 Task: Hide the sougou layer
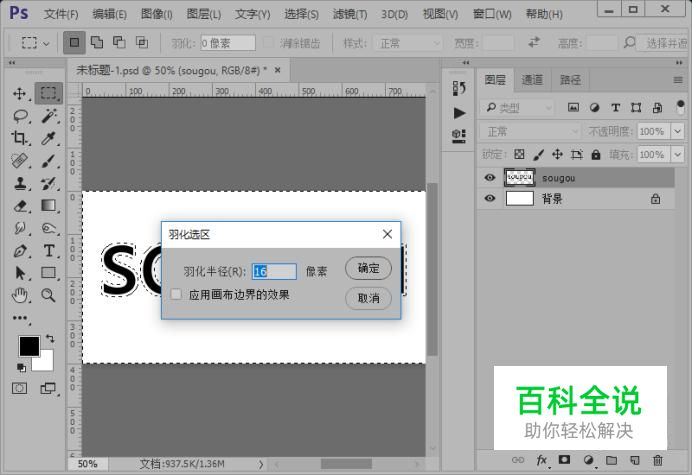click(489, 177)
